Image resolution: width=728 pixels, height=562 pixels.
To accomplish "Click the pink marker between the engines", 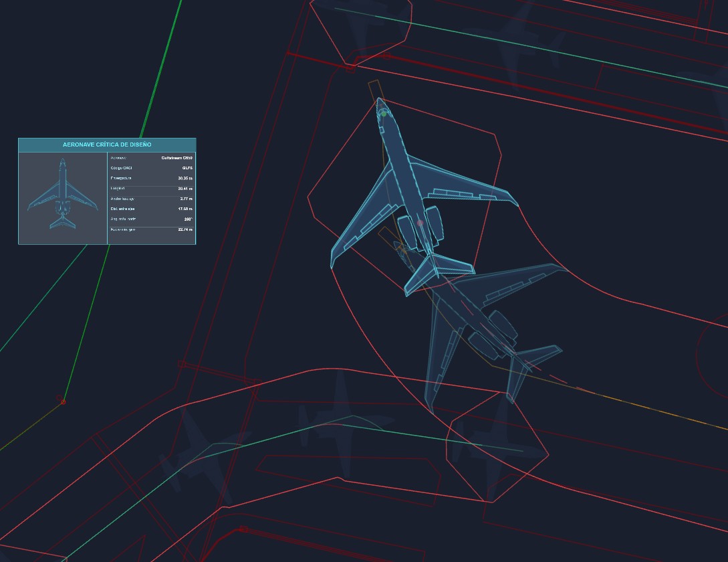I will point(420,223).
